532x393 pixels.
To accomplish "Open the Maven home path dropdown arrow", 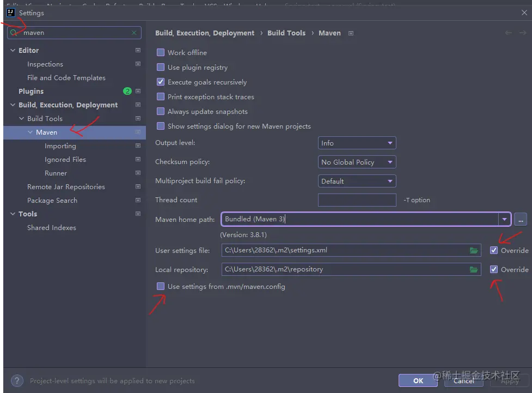I will pyautogui.click(x=505, y=220).
